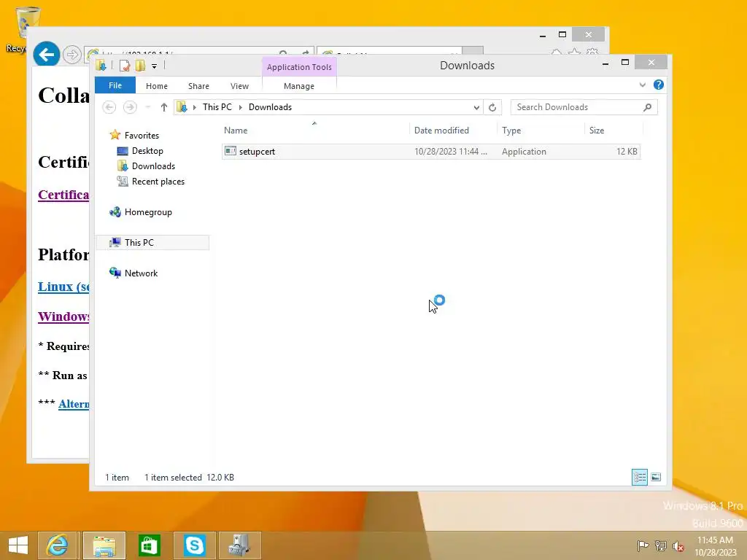Open Action Center flag icon in system tray

click(643, 545)
